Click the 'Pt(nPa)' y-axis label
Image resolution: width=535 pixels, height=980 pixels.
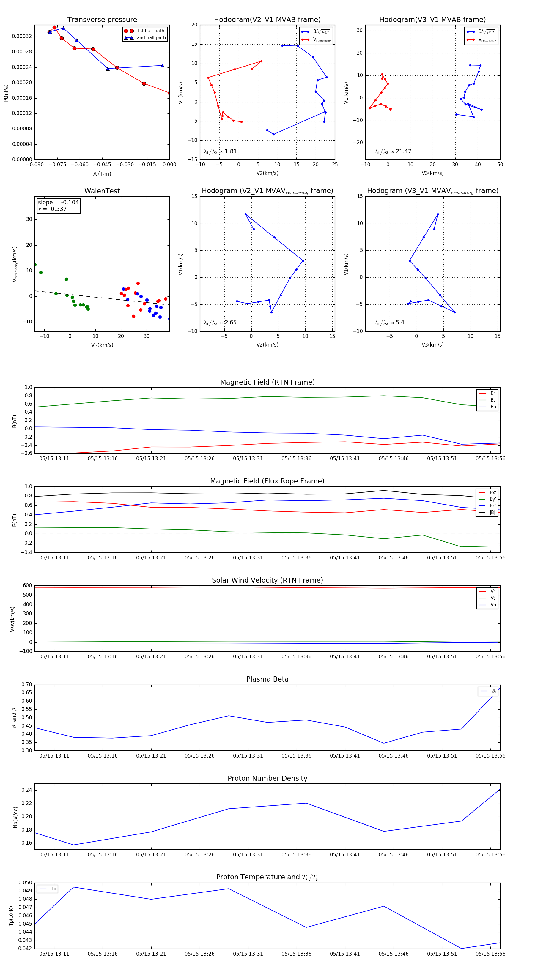(x=6, y=92)
